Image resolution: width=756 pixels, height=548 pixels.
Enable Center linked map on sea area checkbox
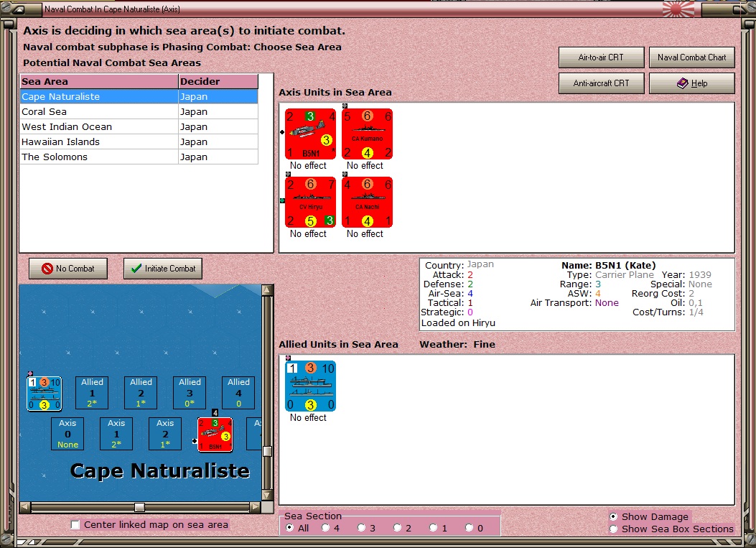click(75, 525)
